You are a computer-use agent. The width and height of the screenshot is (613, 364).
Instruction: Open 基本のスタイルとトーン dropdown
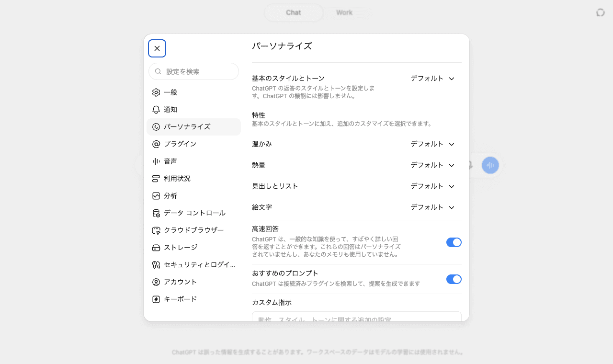[x=432, y=79]
